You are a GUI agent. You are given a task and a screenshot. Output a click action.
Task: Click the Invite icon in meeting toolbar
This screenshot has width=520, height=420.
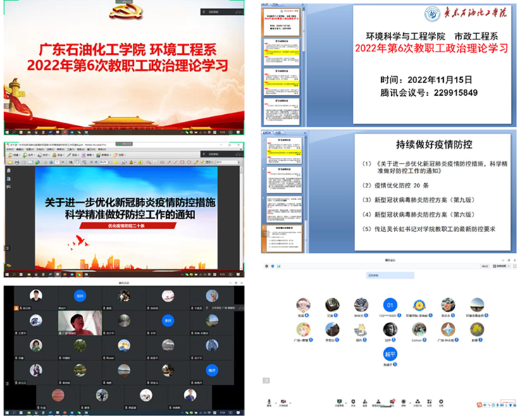364,402
